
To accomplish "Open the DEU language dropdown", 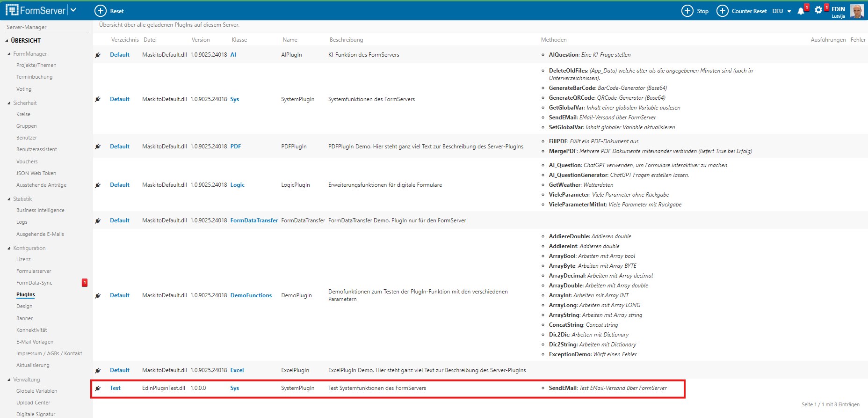I will tap(781, 11).
